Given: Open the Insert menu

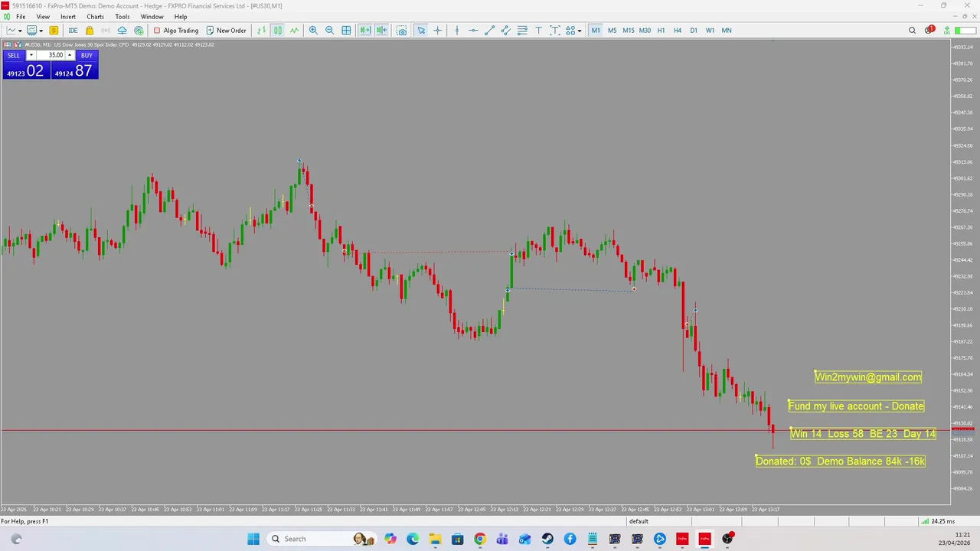Looking at the screenshot, I should [x=68, y=17].
